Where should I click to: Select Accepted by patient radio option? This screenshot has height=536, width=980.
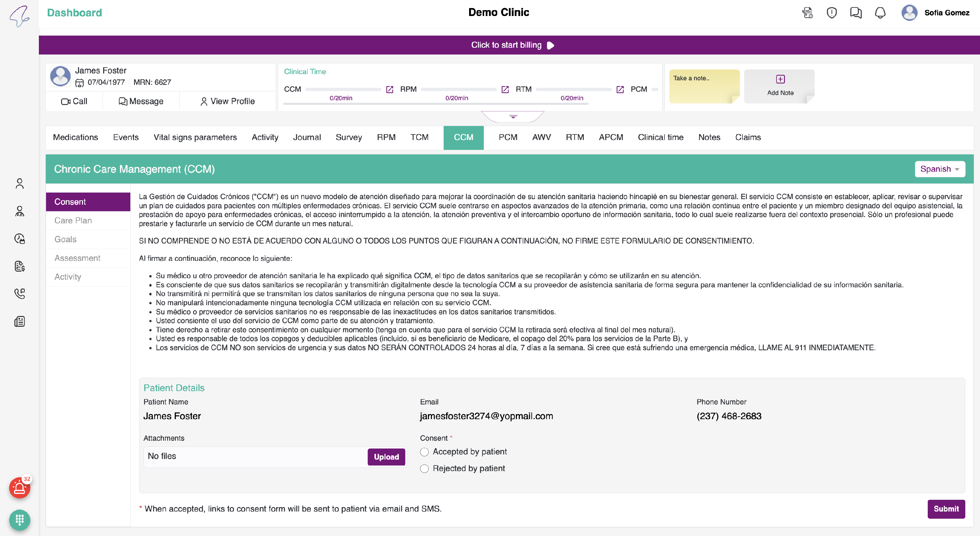pyautogui.click(x=424, y=452)
